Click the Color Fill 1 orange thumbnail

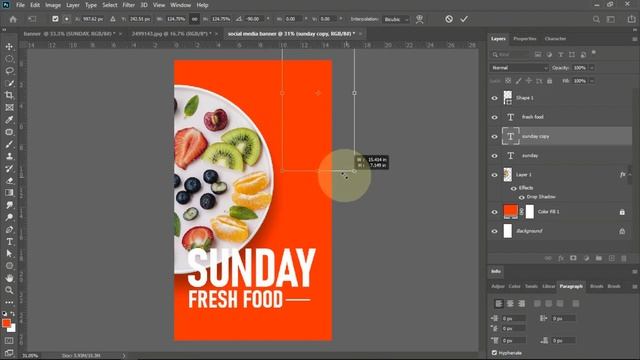(511, 211)
